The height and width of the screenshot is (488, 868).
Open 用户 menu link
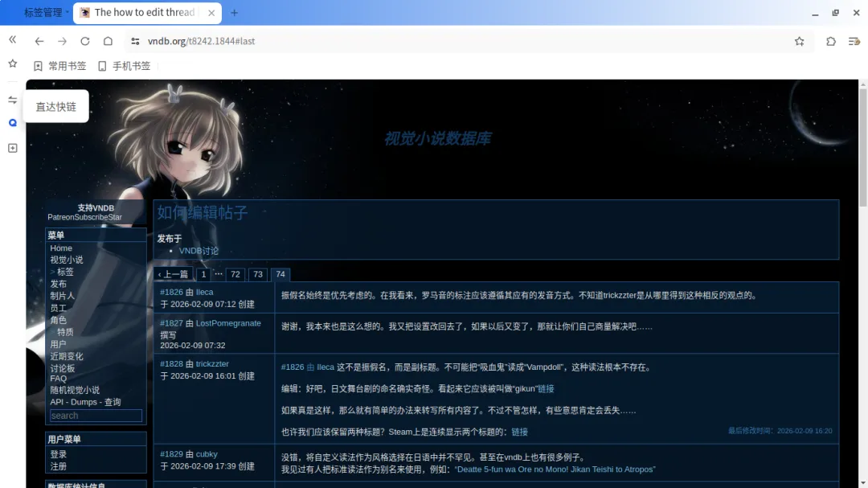tap(58, 344)
